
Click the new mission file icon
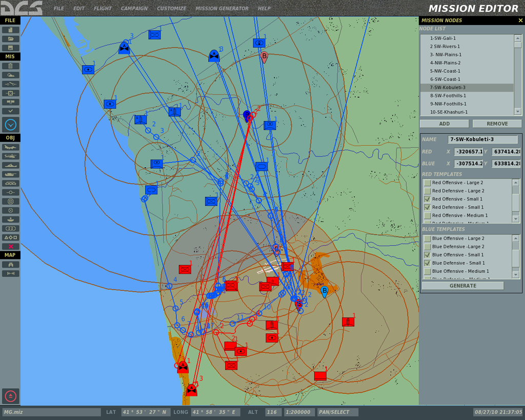coord(10,30)
